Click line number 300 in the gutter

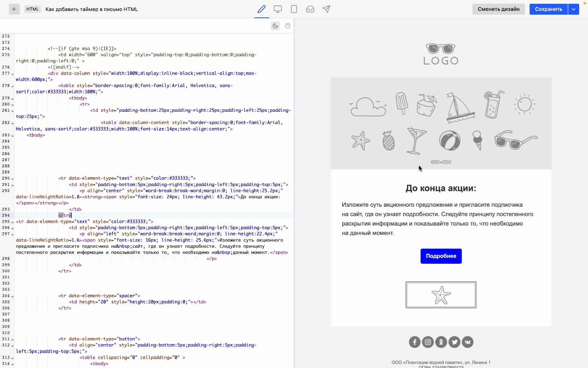6,271
